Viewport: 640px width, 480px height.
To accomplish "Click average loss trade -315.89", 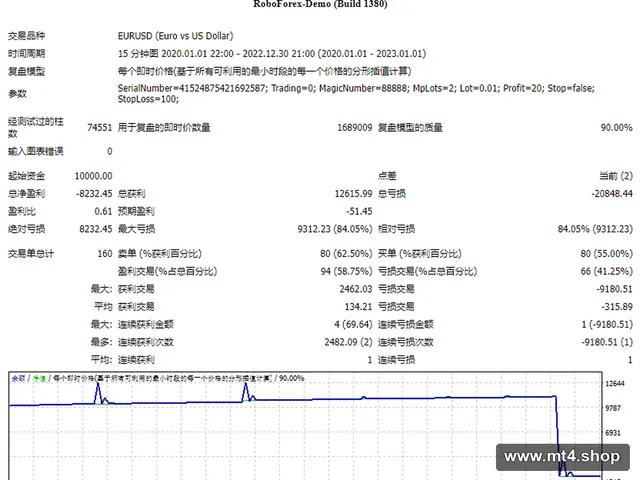I will 617,307.
